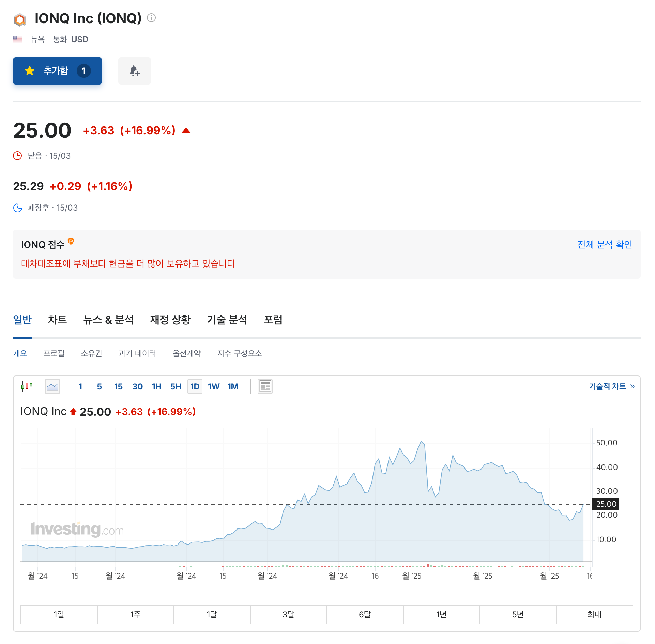The image size is (655, 644).
Task: Set chart interval to 1W
Action: (x=214, y=387)
